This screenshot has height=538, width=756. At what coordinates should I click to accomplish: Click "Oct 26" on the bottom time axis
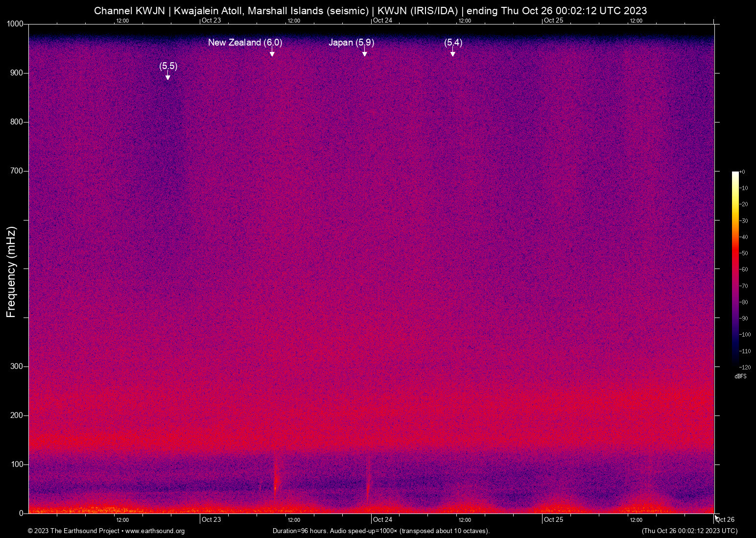(725, 520)
